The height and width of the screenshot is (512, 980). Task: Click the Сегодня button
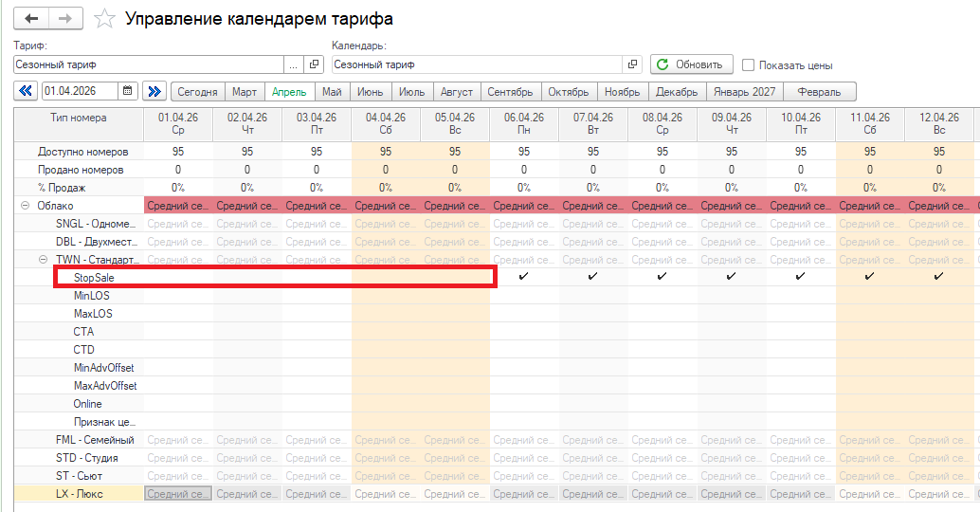point(197,92)
